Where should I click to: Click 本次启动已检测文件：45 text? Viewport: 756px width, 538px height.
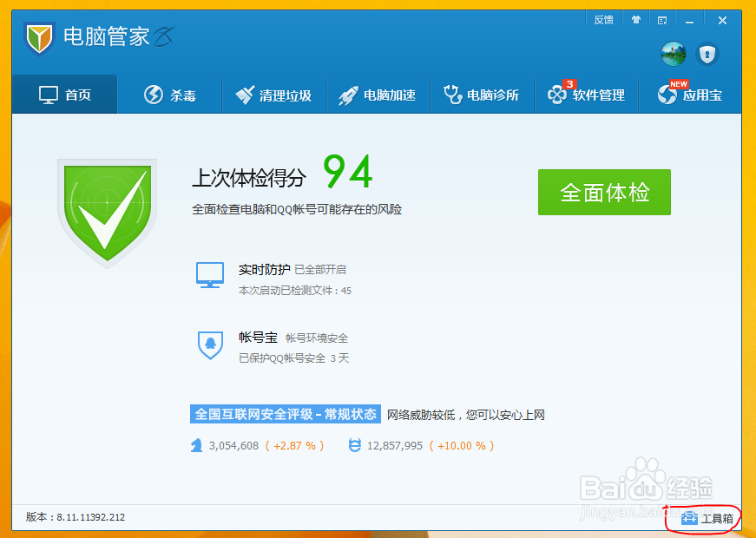(x=295, y=291)
